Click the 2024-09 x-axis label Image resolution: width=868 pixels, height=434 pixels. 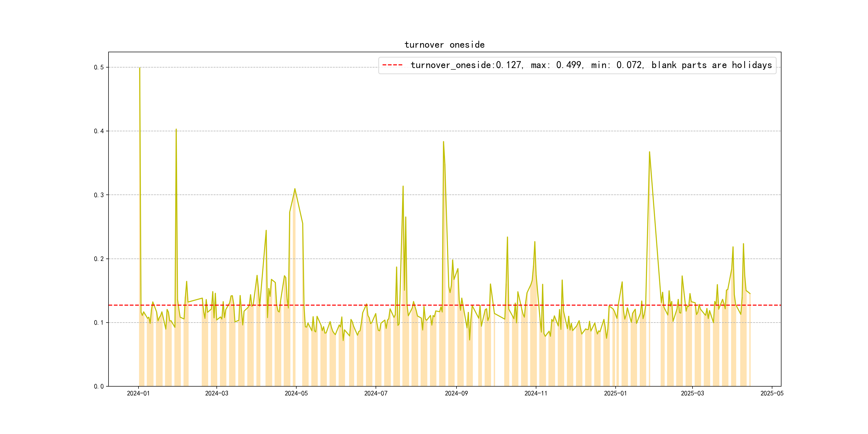point(456,393)
